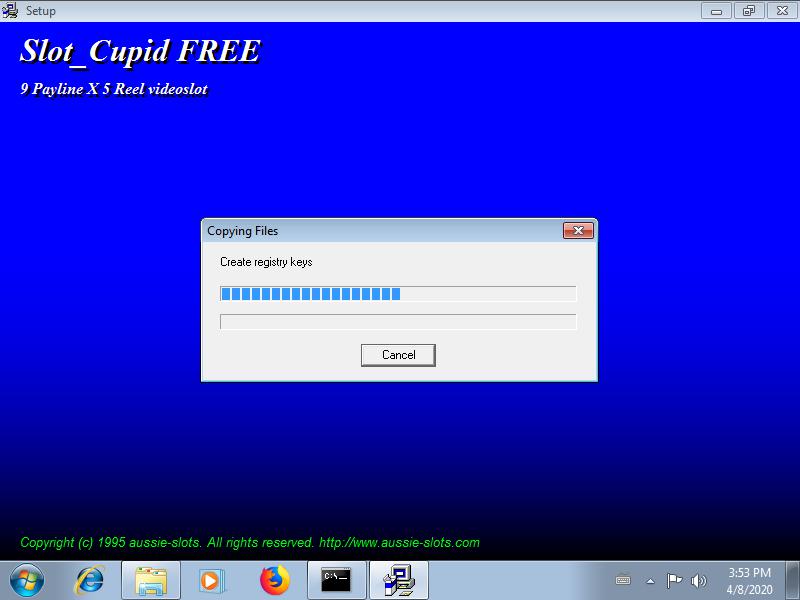
Task: Open the volume speaker control
Action: point(698,581)
